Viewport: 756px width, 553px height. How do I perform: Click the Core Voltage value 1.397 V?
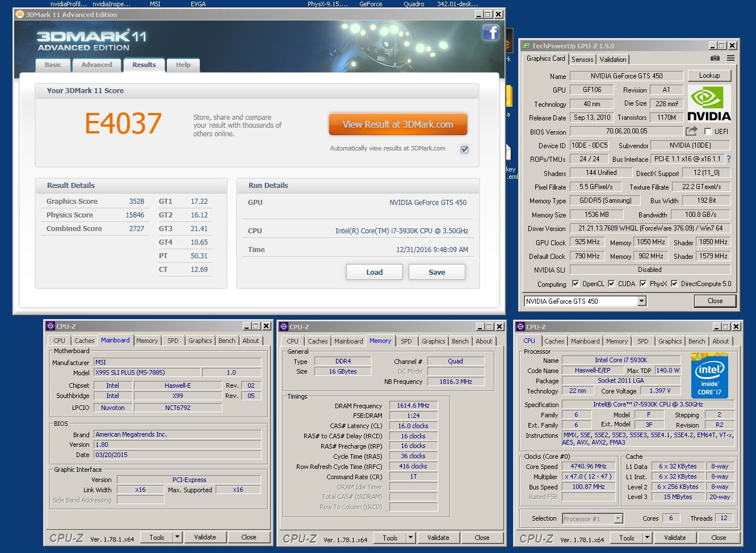pyautogui.click(x=660, y=391)
